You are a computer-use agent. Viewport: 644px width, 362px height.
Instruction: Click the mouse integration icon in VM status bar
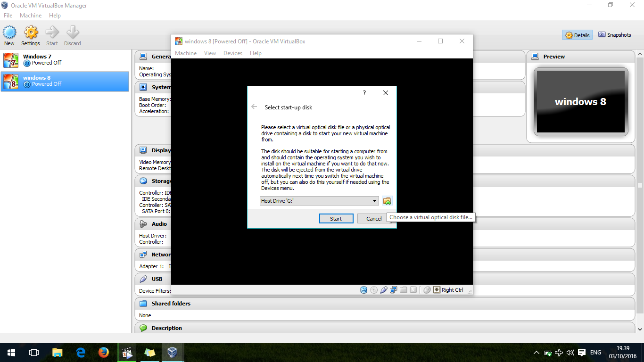coord(427,290)
